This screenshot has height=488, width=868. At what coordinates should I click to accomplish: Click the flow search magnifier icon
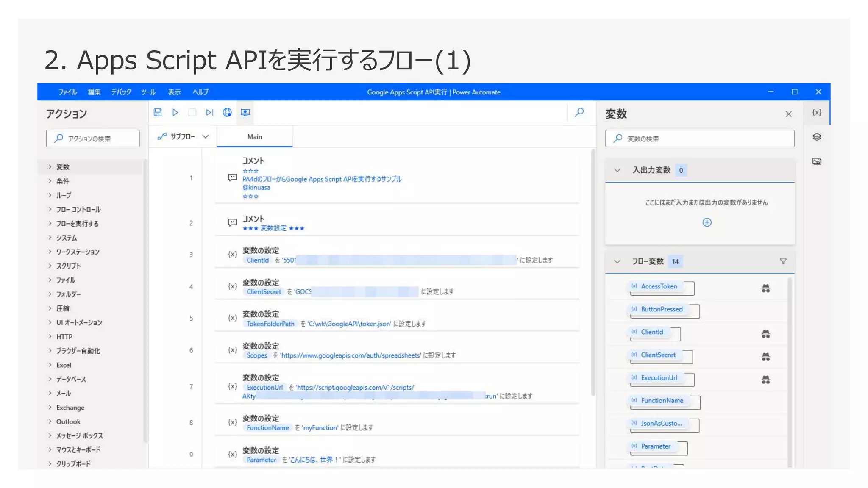tap(579, 112)
